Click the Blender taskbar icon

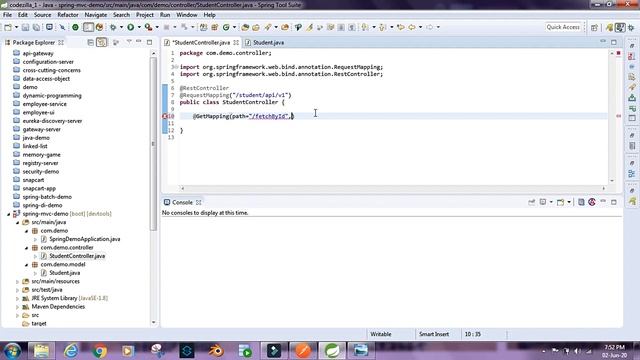point(216,350)
